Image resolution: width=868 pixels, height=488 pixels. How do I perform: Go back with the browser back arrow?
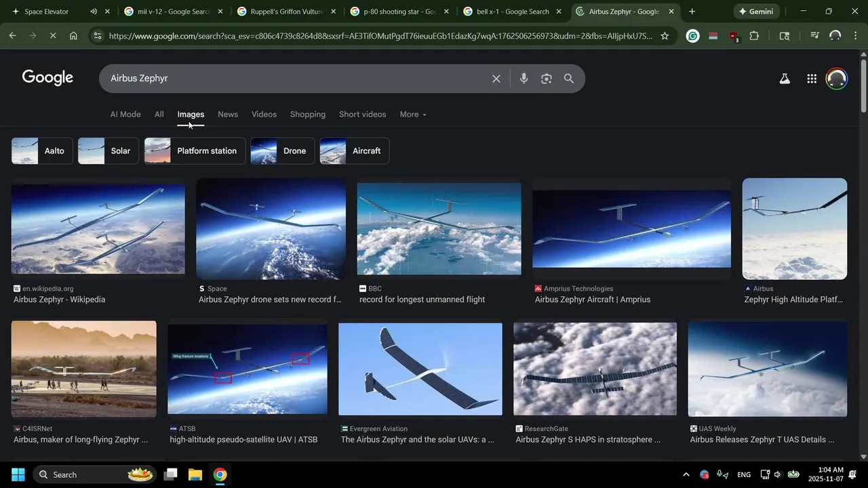pyautogui.click(x=12, y=36)
